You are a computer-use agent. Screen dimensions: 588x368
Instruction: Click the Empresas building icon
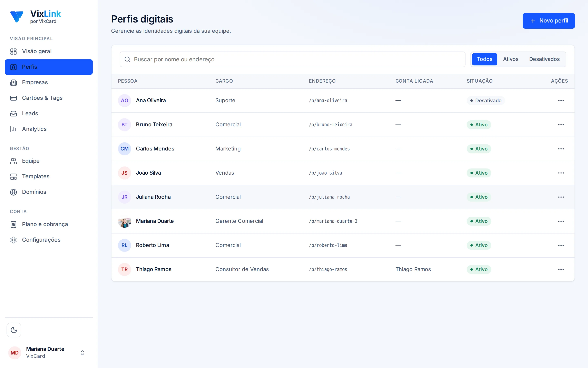pyautogui.click(x=13, y=83)
